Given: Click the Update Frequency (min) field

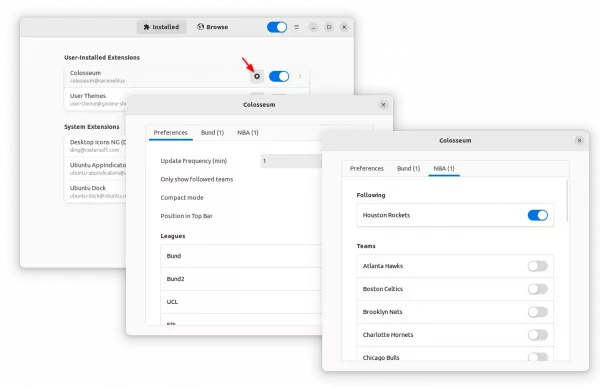Looking at the screenshot, I should (x=291, y=161).
